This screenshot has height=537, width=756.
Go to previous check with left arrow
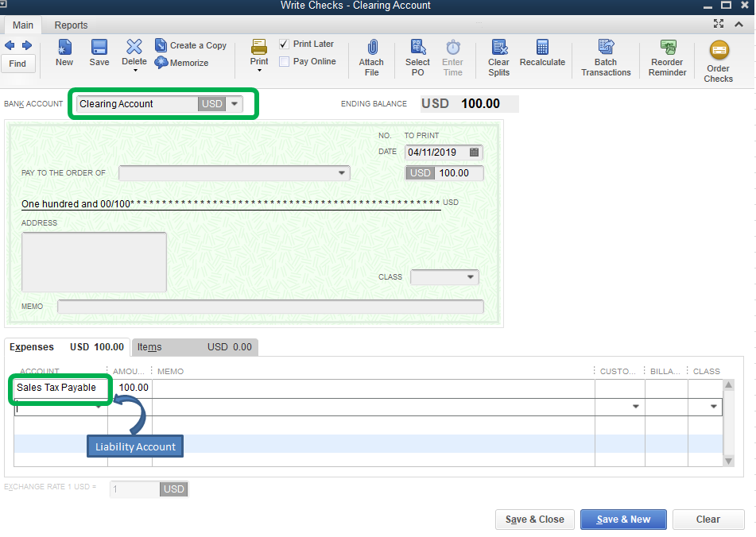10,45
